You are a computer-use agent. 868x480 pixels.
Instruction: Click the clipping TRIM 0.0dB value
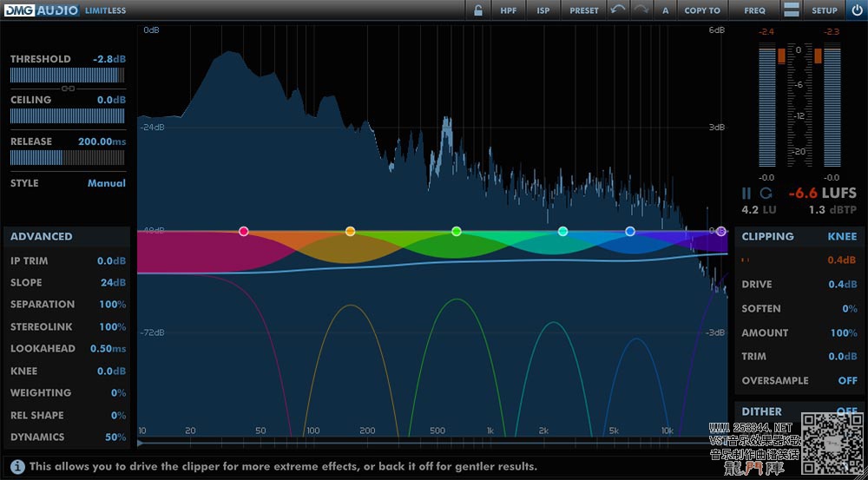tap(843, 357)
